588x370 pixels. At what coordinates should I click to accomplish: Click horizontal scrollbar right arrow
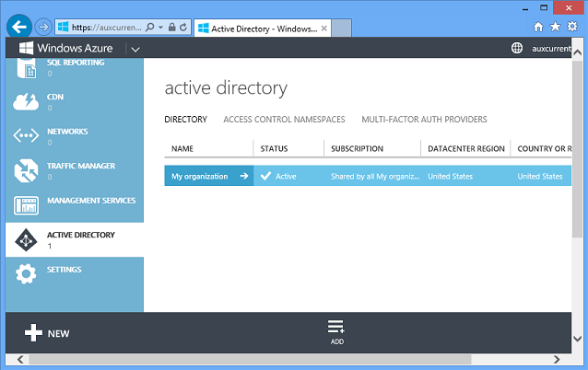(x=557, y=360)
